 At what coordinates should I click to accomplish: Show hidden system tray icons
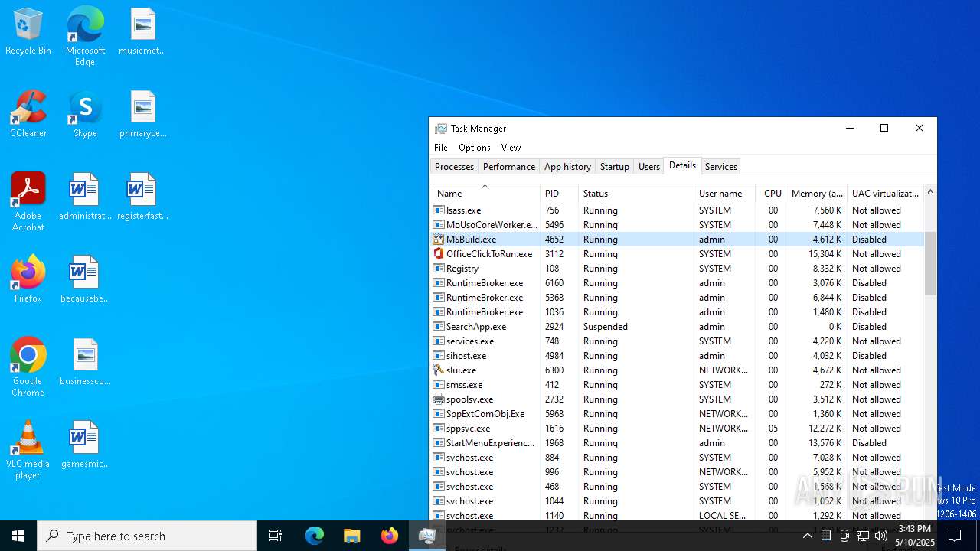tap(808, 536)
